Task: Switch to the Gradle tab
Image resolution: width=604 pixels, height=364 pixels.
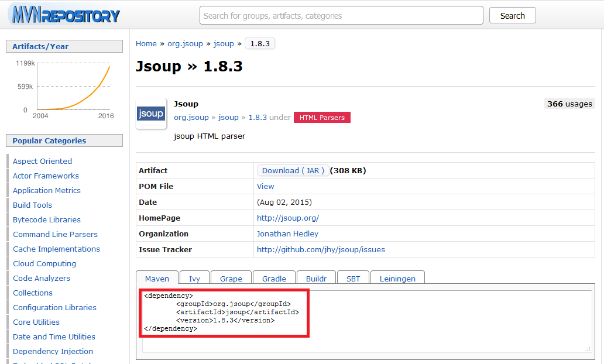Action: (x=274, y=279)
